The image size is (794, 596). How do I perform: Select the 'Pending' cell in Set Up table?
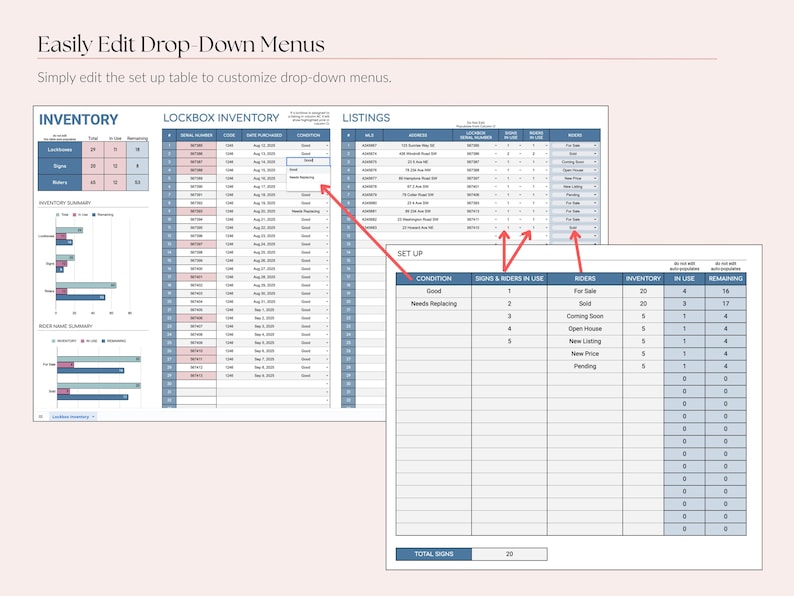click(585, 366)
